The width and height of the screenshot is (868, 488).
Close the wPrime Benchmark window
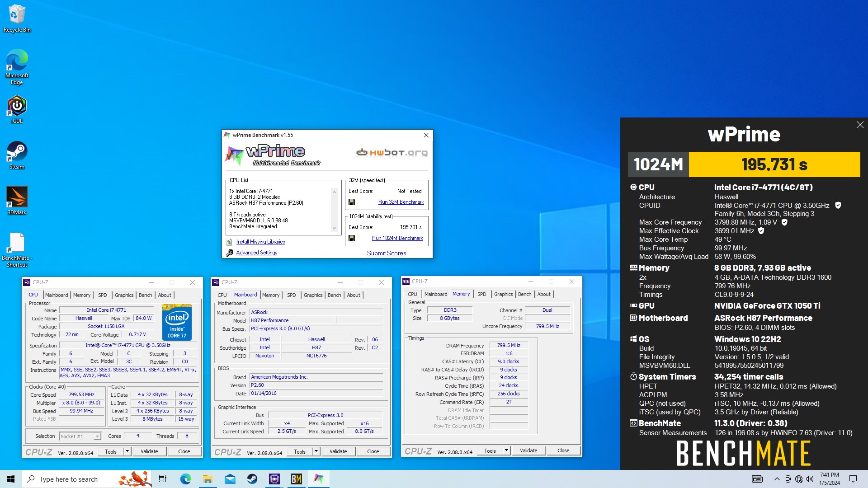point(426,135)
